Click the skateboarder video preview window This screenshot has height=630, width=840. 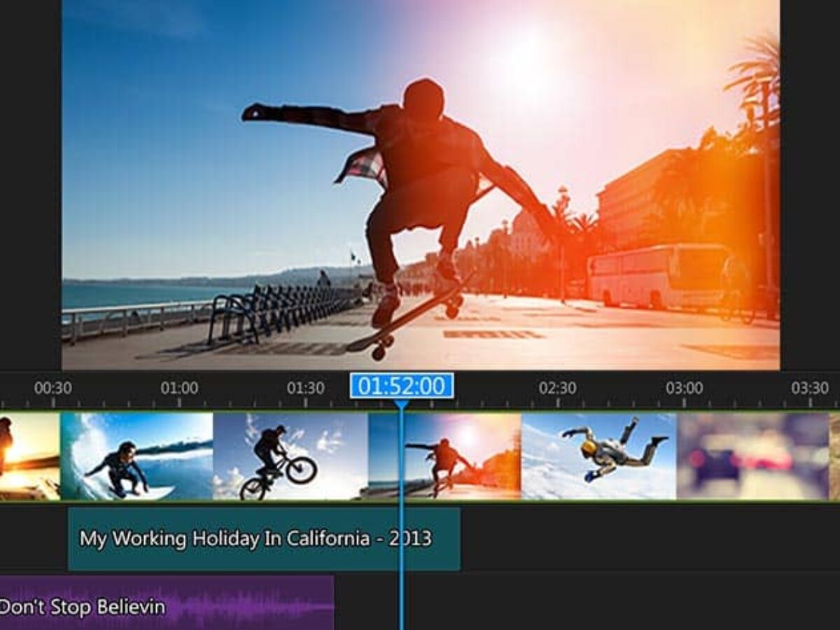[421, 185]
